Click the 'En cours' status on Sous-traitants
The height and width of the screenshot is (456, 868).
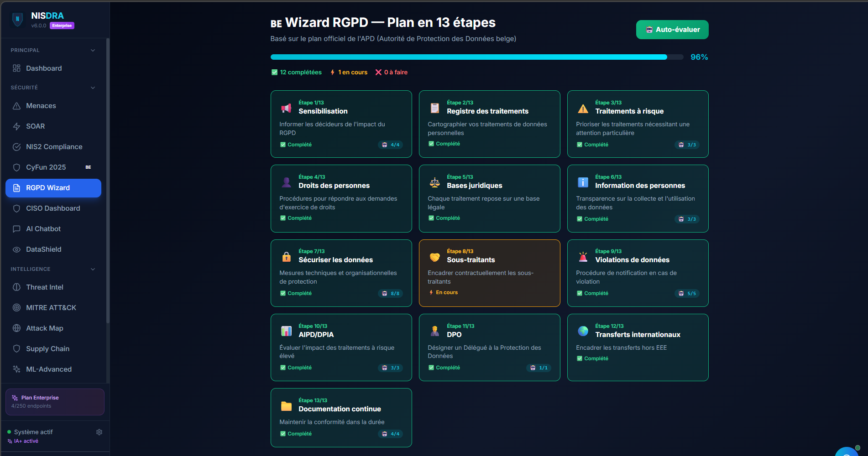pos(444,292)
